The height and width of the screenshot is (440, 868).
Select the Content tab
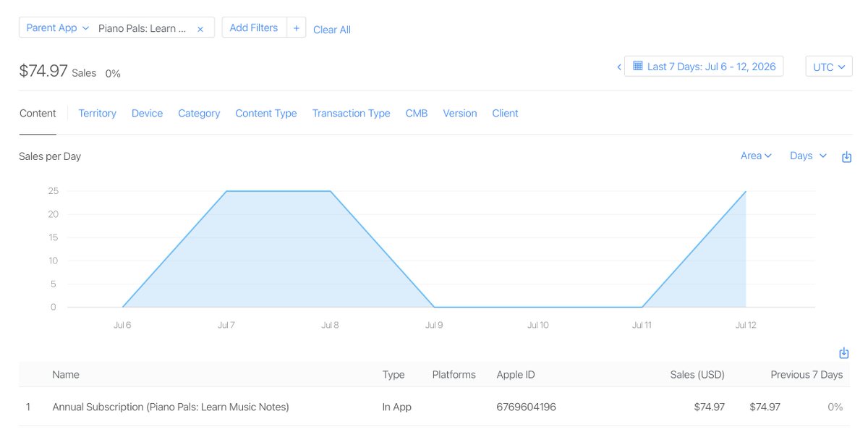38,113
